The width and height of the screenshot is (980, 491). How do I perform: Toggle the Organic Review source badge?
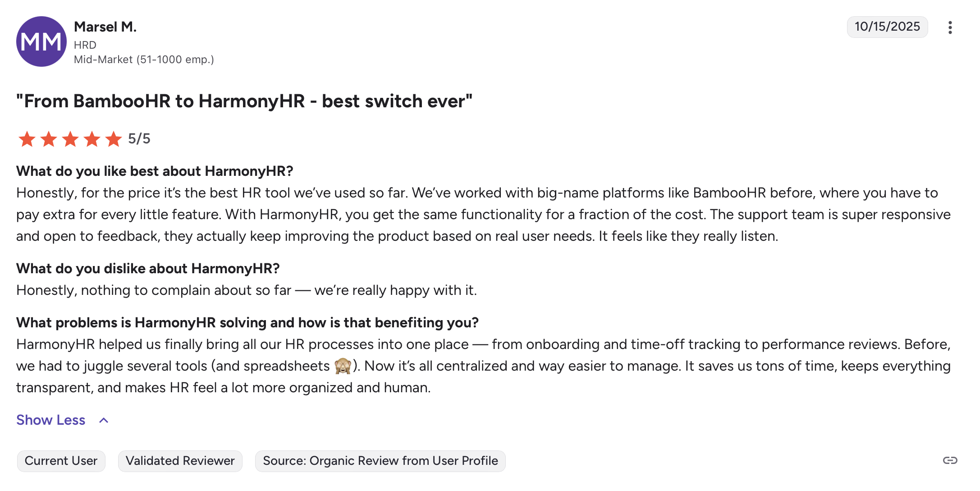tap(380, 461)
